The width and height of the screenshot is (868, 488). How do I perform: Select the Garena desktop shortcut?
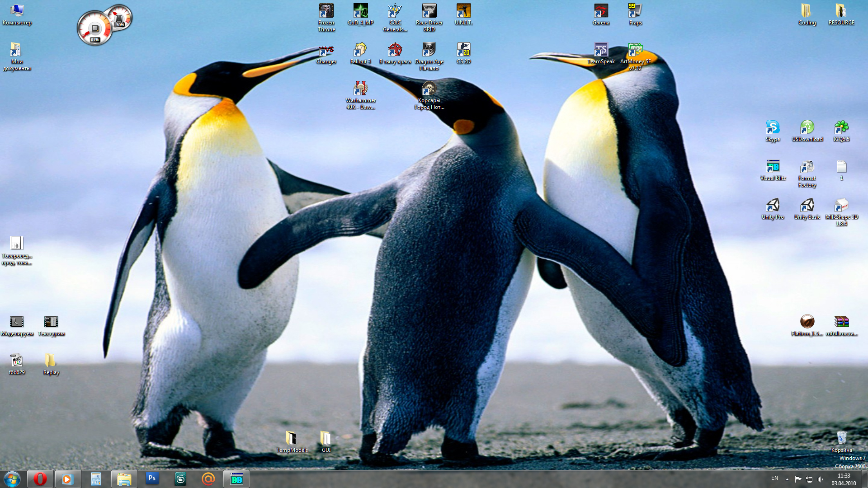tap(601, 11)
